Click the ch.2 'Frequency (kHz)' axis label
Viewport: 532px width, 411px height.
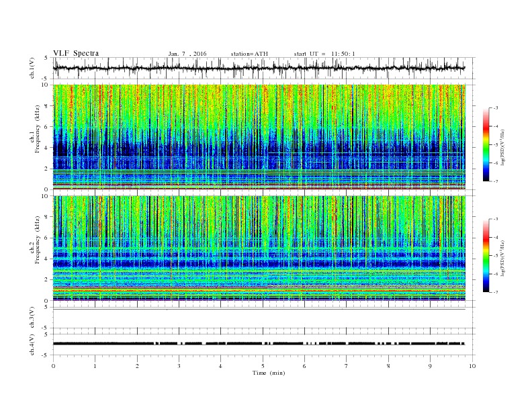click(38, 240)
